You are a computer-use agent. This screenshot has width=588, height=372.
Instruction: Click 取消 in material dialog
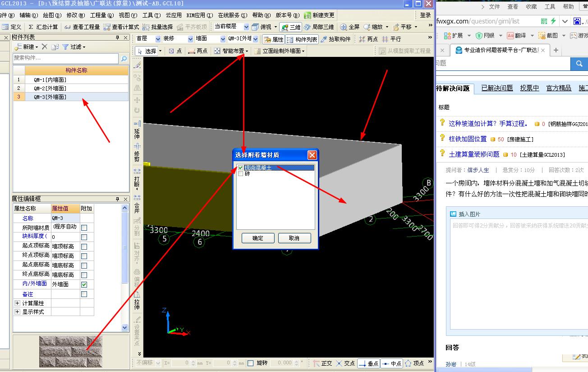[294, 238]
